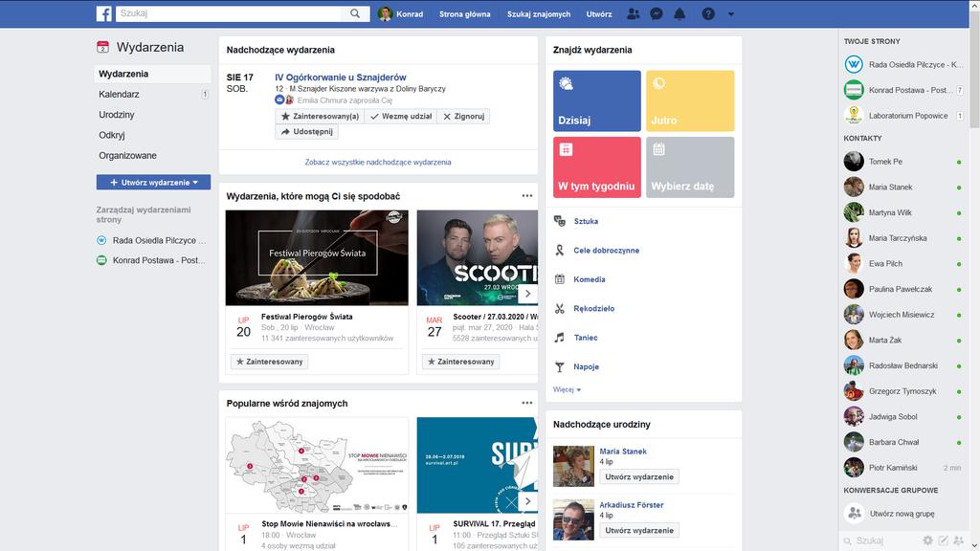Open the Wybierz datę tile

point(690,167)
